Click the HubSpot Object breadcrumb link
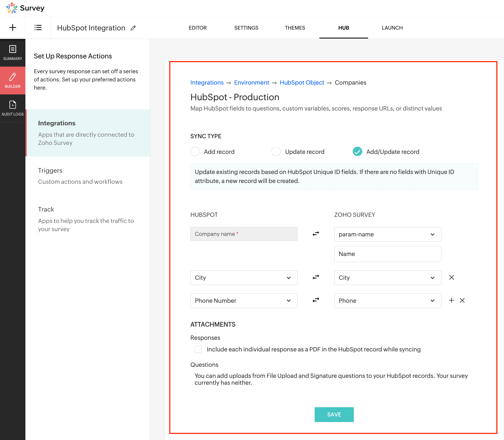This screenshot has height=440, width=504. point(302,82)
